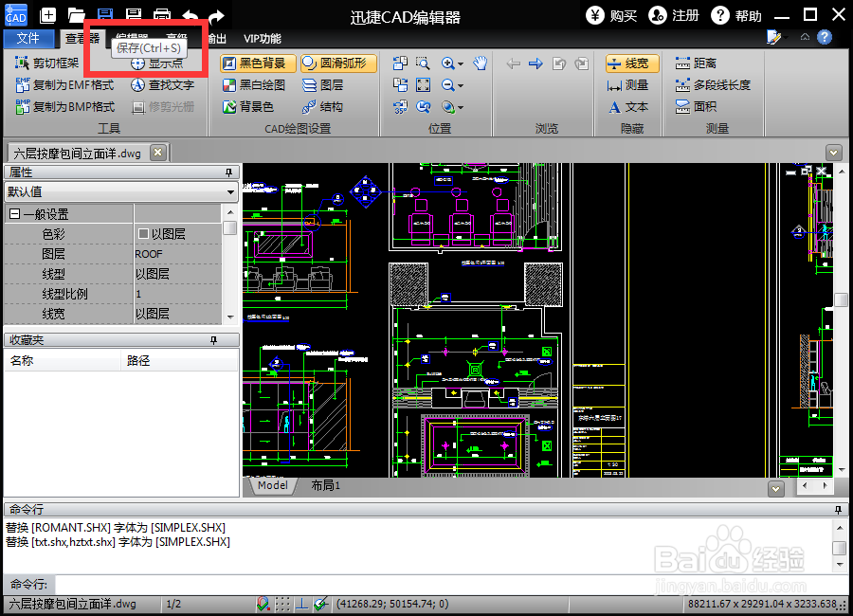
Task: Click the zoom in magnifier
Action: pos(447,63)
